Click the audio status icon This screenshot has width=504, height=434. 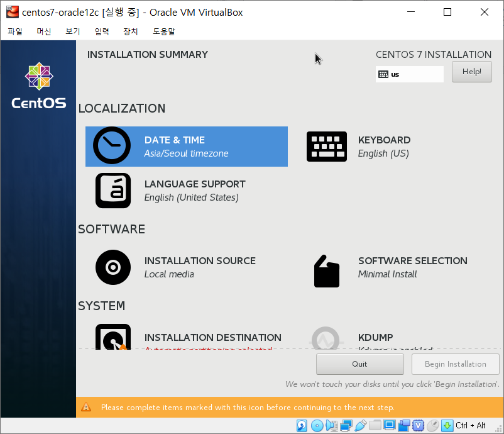coord(331,426)
